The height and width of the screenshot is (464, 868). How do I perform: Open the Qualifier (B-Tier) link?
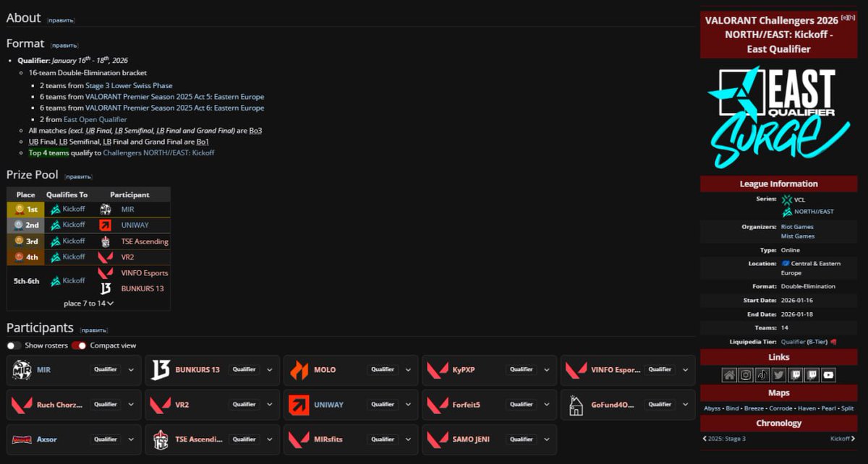pos(805,341)
